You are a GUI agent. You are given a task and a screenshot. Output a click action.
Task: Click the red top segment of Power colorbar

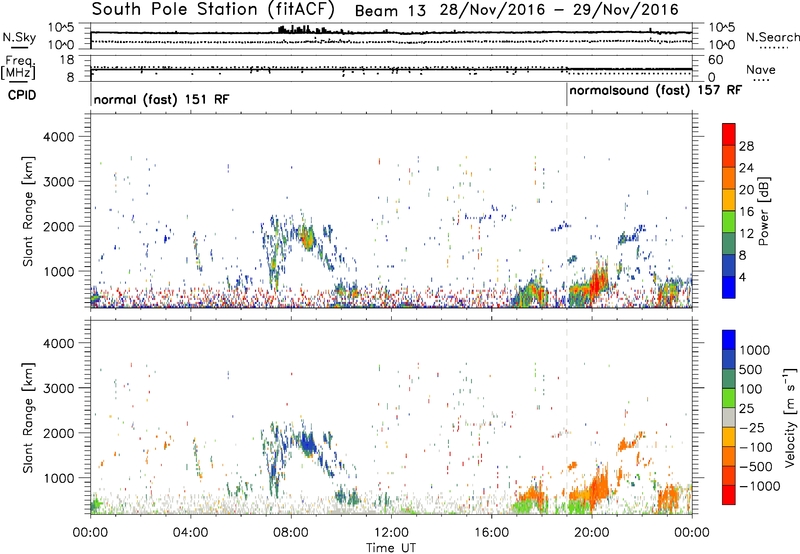click(x=729, y=134)
